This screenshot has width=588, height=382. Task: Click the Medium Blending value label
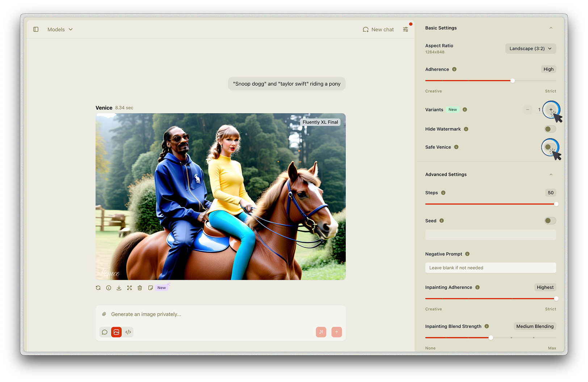pyautogui.click(x=535, y=326)
